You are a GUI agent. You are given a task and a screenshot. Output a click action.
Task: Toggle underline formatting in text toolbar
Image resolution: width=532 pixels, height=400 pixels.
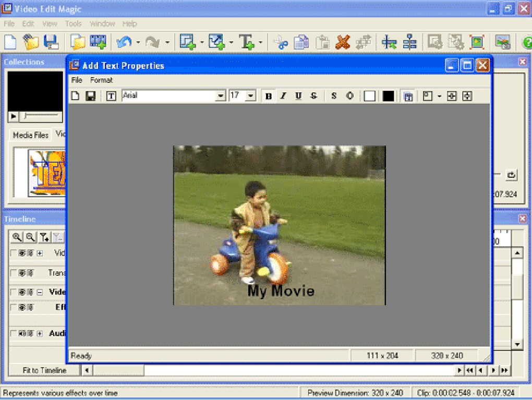tap(298, 96)
